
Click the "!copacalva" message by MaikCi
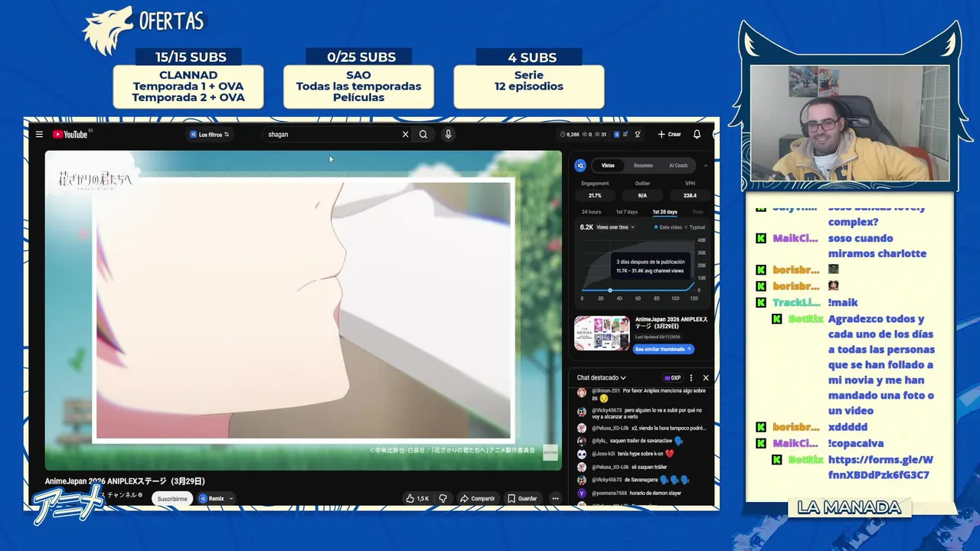click(x=855, y=443)
